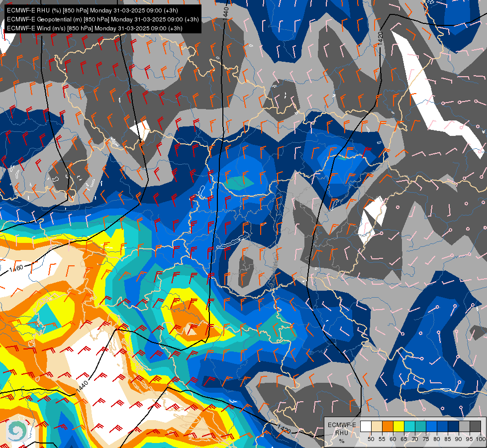Click the legend tick value 50
This screenshot has height=448, width=487.
click(x=371, y=439)
